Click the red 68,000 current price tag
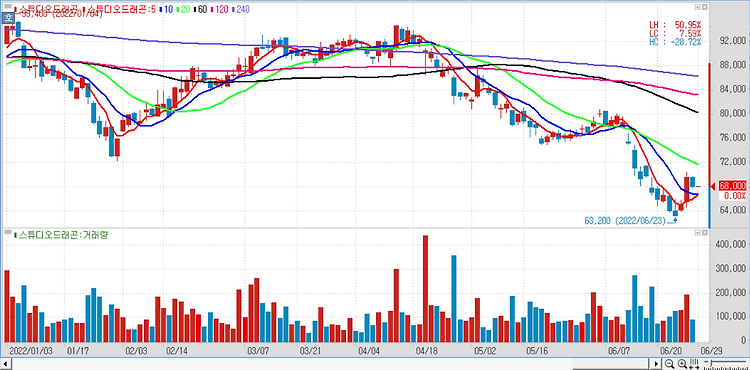The image size is (750, 370). click(732, 185)
